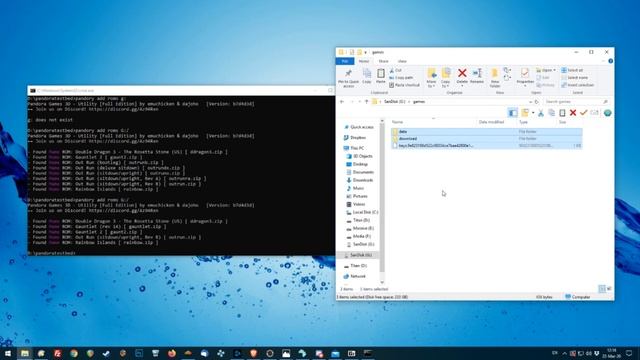Pin to Quick access ribbon button
The height and width of the screenshot is (360, 640).
click(348, 78)
